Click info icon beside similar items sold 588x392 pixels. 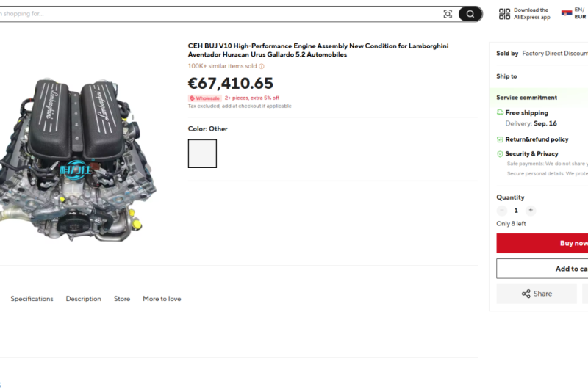tap(262, 66)
